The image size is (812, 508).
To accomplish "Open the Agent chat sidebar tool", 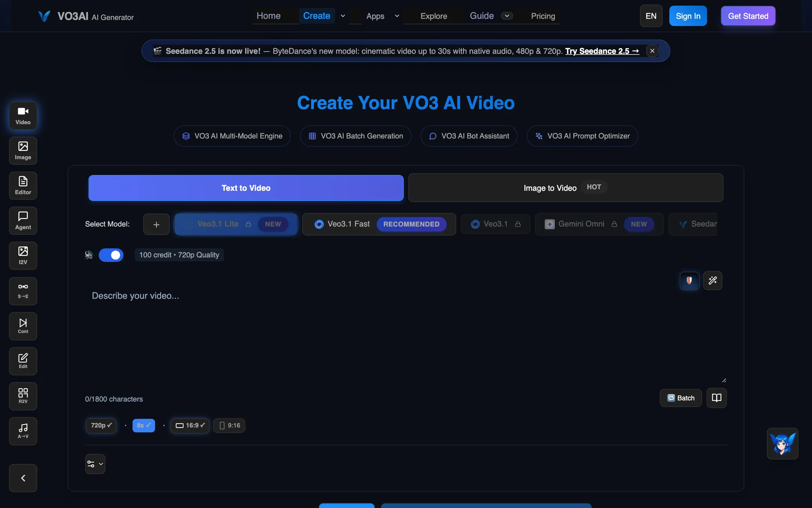I will pos(23,221).
